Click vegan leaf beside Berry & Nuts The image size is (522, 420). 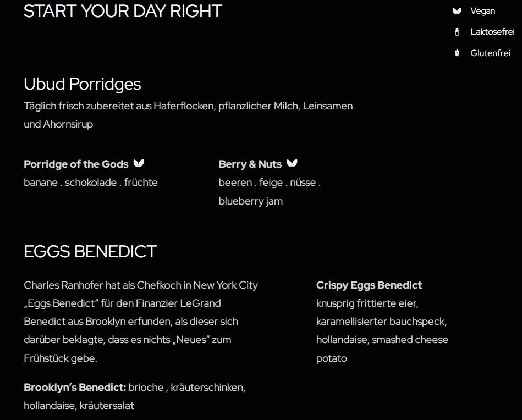coord(292,163)
